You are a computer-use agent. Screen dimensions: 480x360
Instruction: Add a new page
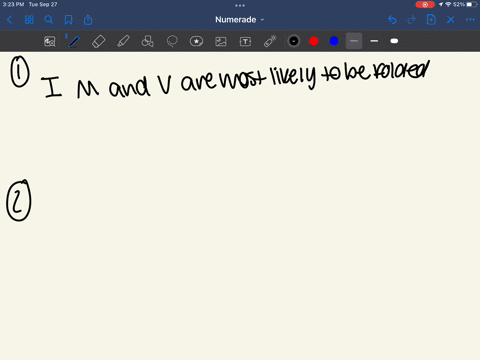point(431,20)
